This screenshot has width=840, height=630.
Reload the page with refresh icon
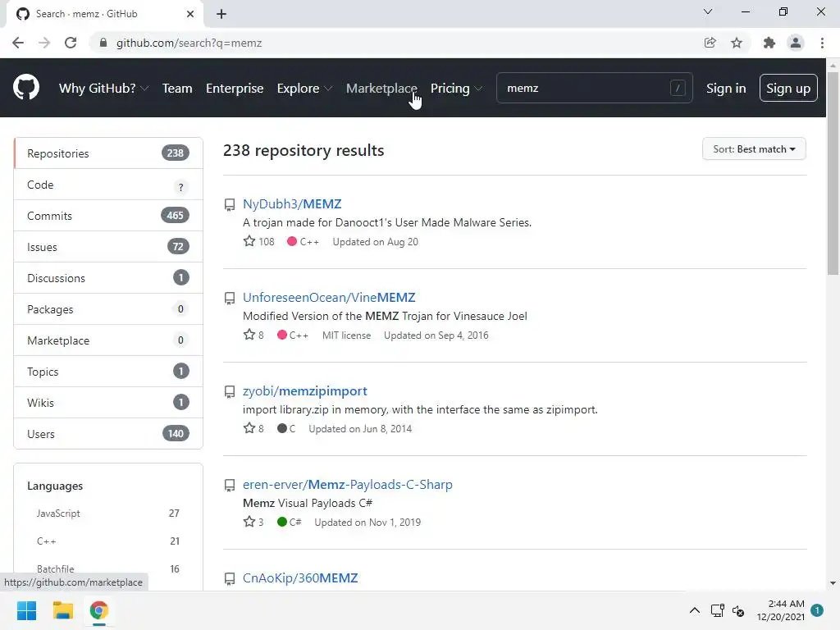point(71,43)
